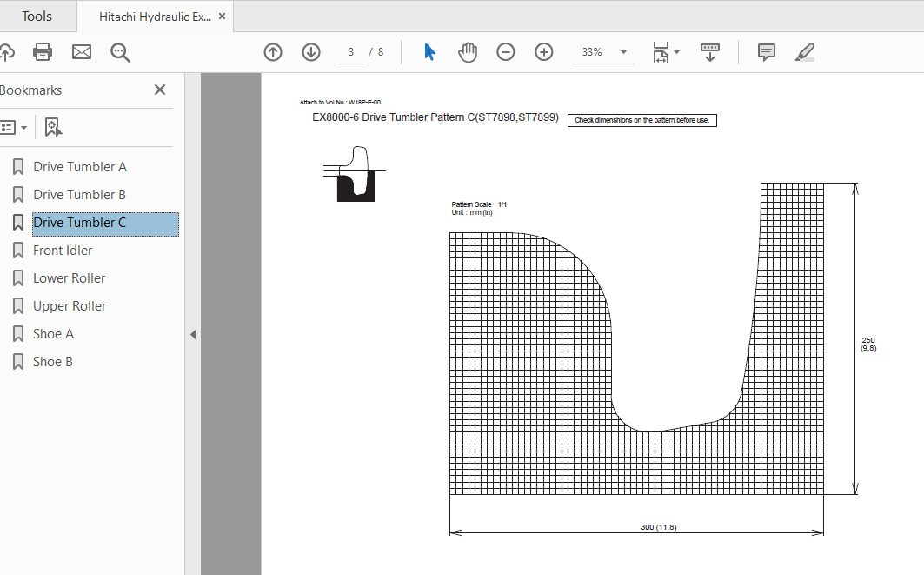Image resolution: width=924 pixels, height=575 pixels.
Task: Open the bookmarks options menu dropdown
Action: pos(14,128)
